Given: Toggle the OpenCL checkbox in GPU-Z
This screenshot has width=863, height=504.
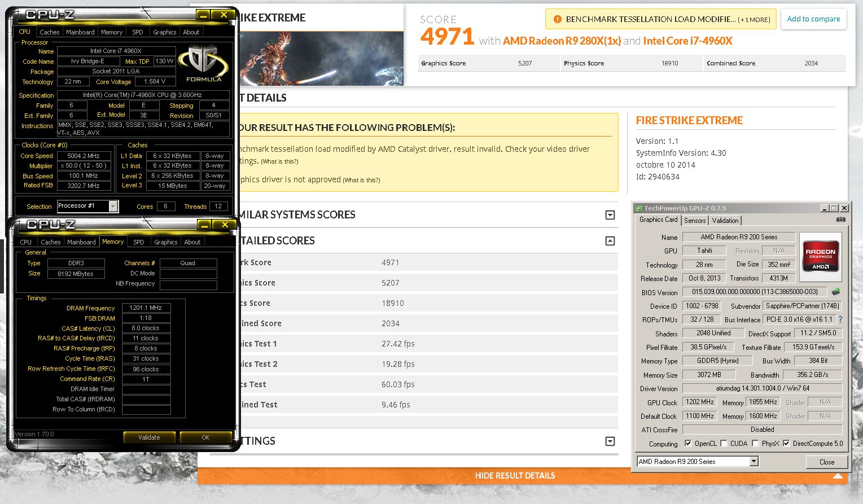Looking at the screenshot, I should pos(688,444).
